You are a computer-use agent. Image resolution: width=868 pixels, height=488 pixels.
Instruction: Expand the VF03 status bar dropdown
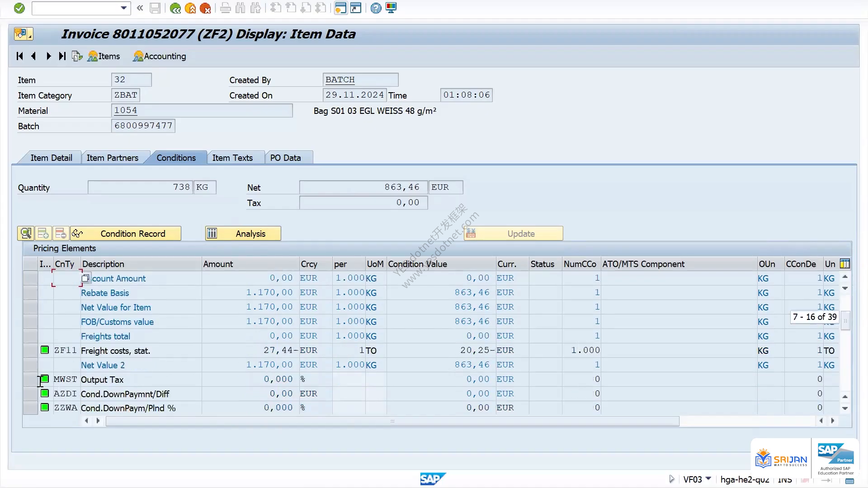pyautogui.click(x=708, y=479)
